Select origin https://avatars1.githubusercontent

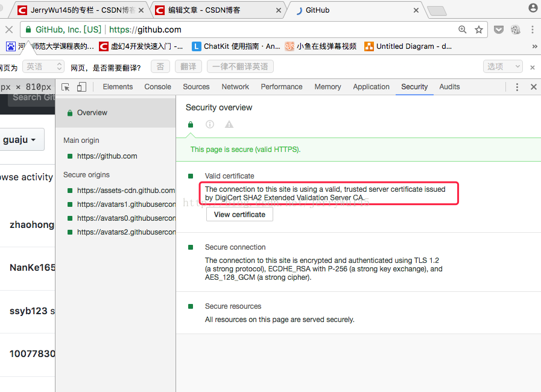(121, 204)
